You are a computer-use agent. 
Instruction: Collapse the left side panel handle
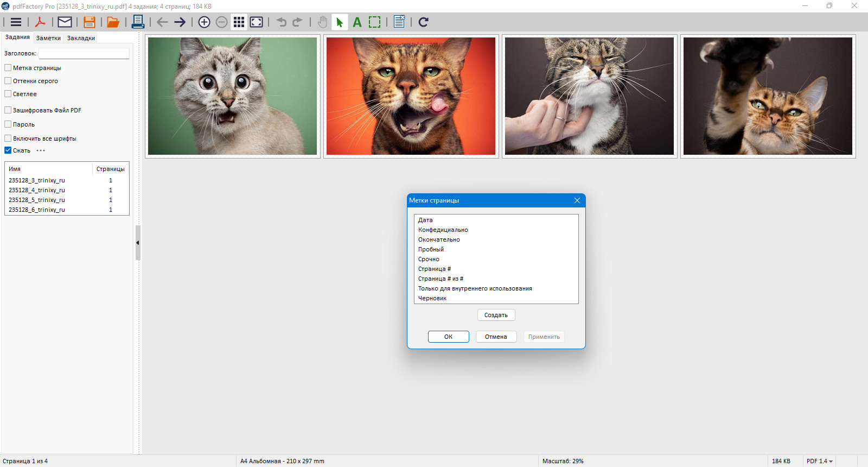[x=138, y=243]
